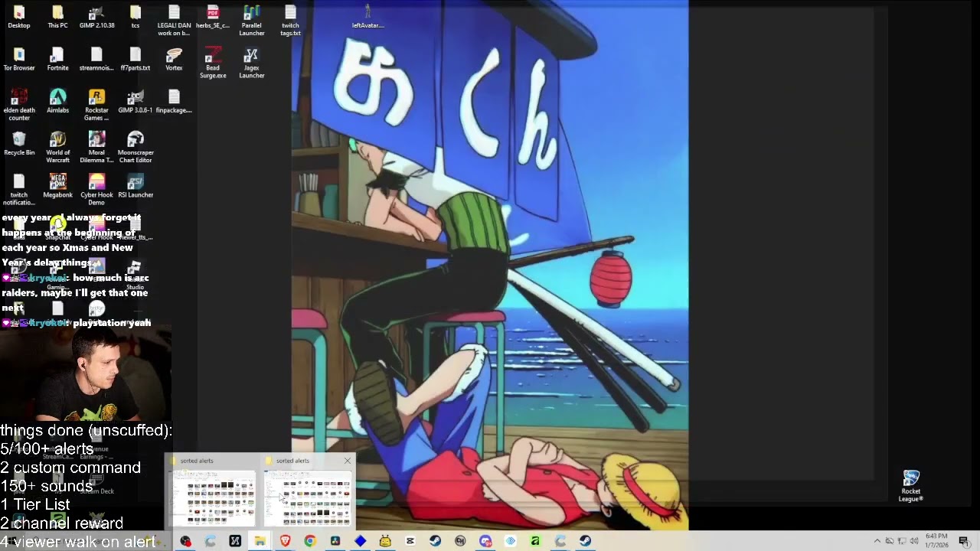Viewport: 980px width, 551px height.
Task: Open the streamnois... file on desktop
Action: tap(96, 59)
